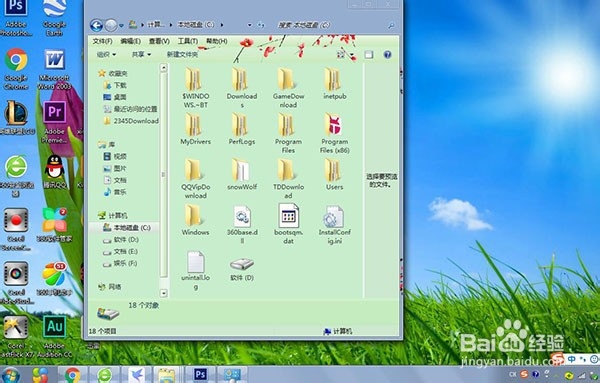Open the change view dropdown arrow
Image resolution: width=600 pixels, height=383 pixels.
coord(352,55)
